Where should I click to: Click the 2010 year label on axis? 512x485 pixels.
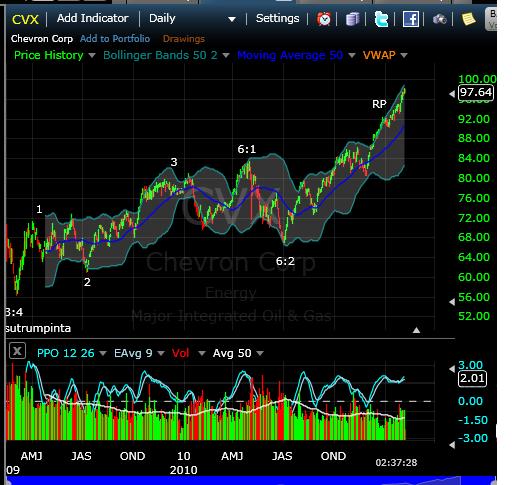[183, 470]
